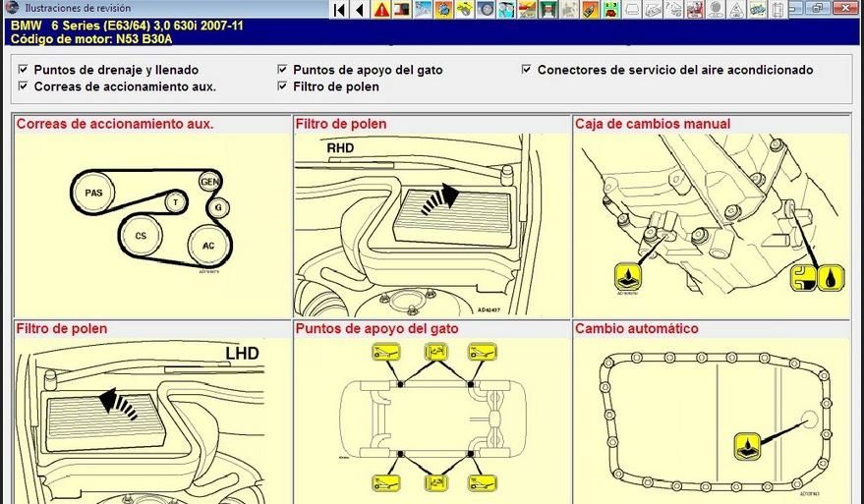
Task: Select the Caja de cambios manual heading
Action: tap(653, 124)
